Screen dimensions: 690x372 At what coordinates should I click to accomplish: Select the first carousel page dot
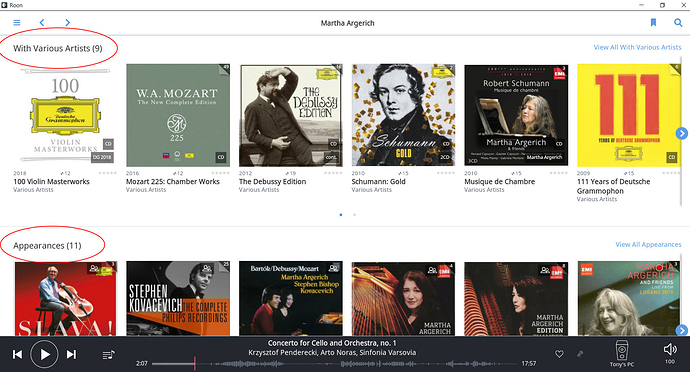341,215
